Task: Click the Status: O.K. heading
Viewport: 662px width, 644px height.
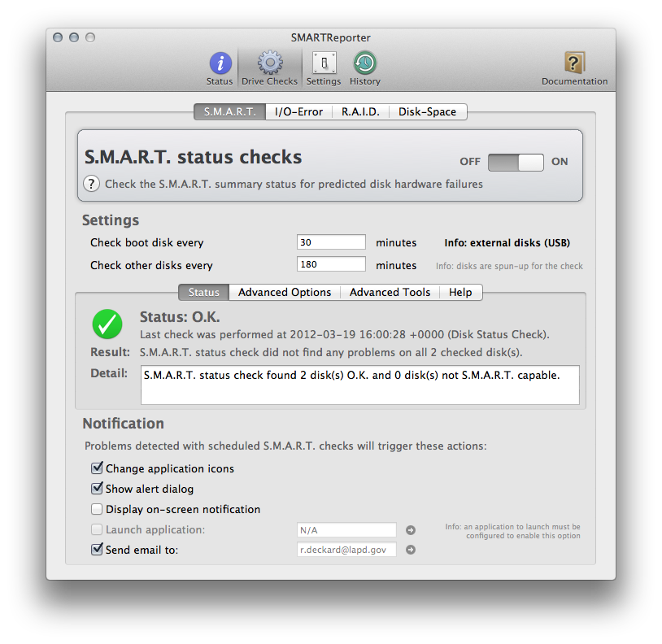Action: [x=180, y=317]
